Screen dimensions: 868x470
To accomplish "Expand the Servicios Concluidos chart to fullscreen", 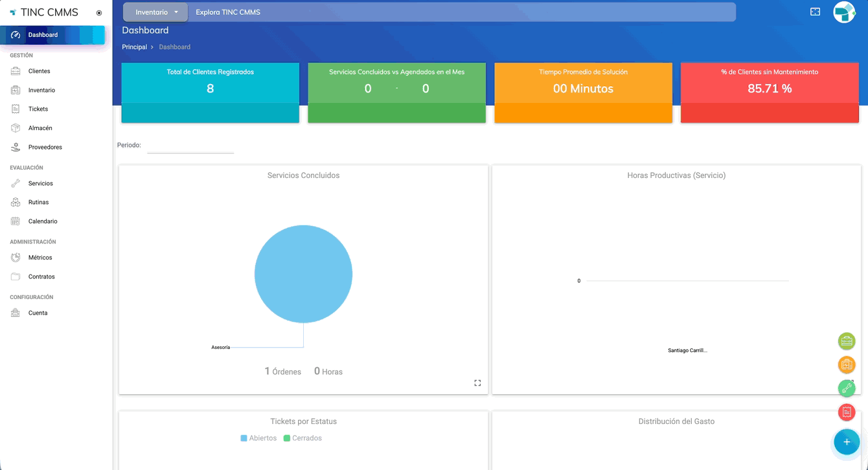I will [477, 383].
